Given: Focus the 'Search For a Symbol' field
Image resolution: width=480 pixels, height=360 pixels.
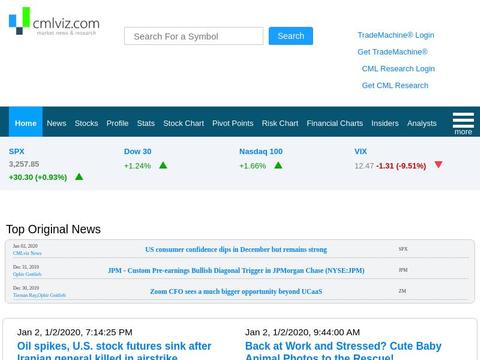Looking at the screenshot, I should pos(194,36).
